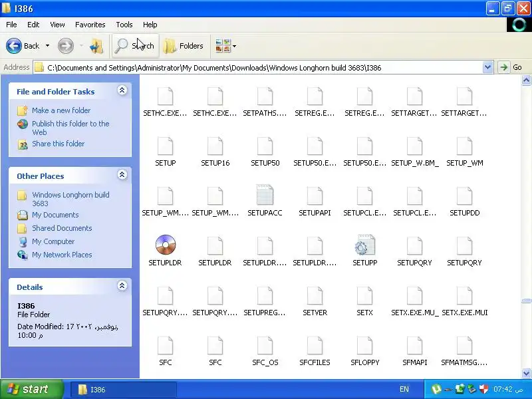Select the SFLOPPY file
The width and height of the screenshot is (532, 399).
tap(364, 350)
